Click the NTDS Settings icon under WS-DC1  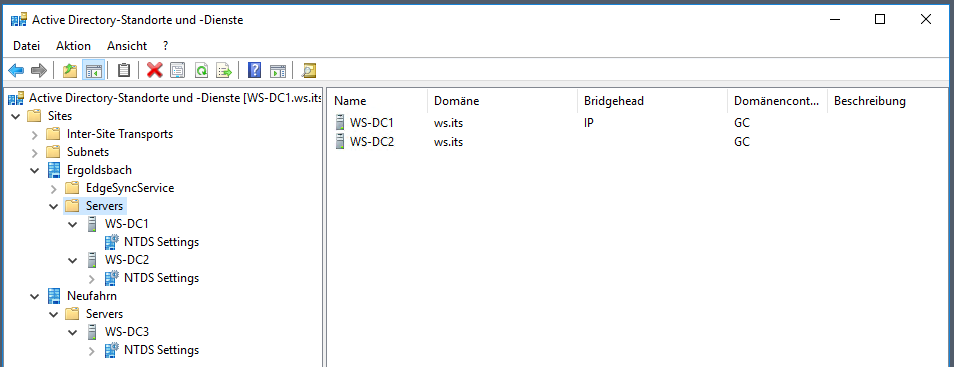click(x=111, y=242)
